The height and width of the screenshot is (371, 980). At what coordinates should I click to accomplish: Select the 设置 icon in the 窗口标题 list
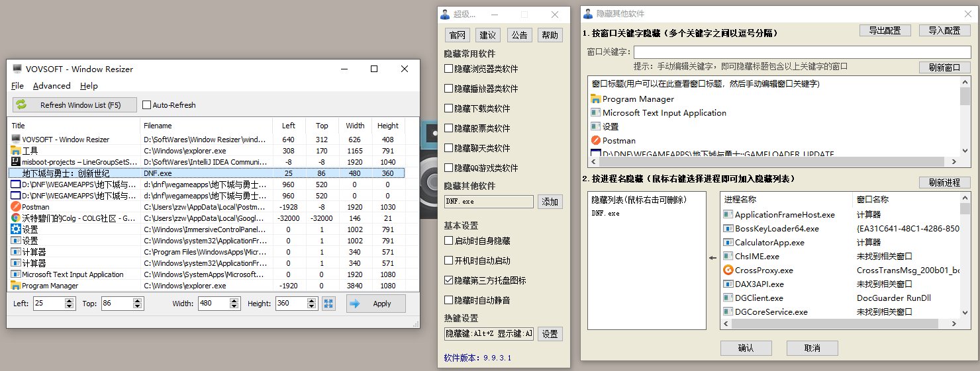(595, 126)
